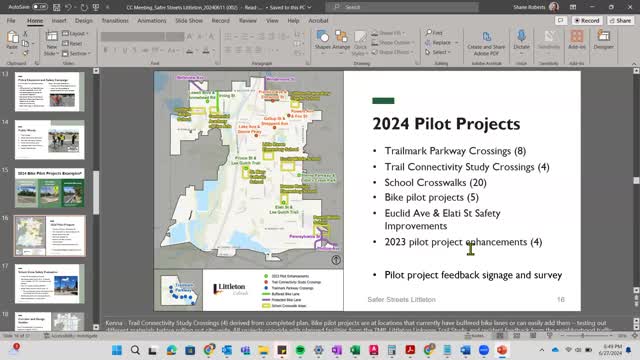
Task: Collapse the ribbon with the chevron
Action: click(x=634, y=64)
